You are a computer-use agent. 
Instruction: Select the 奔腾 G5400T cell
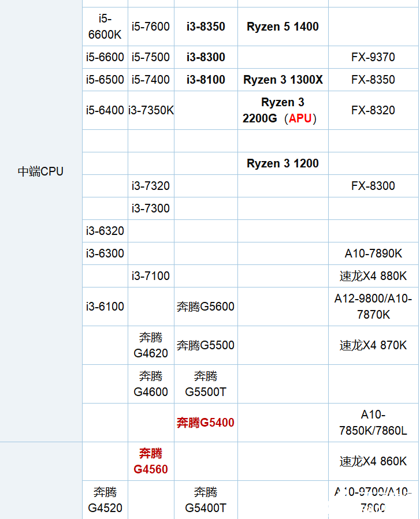coord(206,500)
